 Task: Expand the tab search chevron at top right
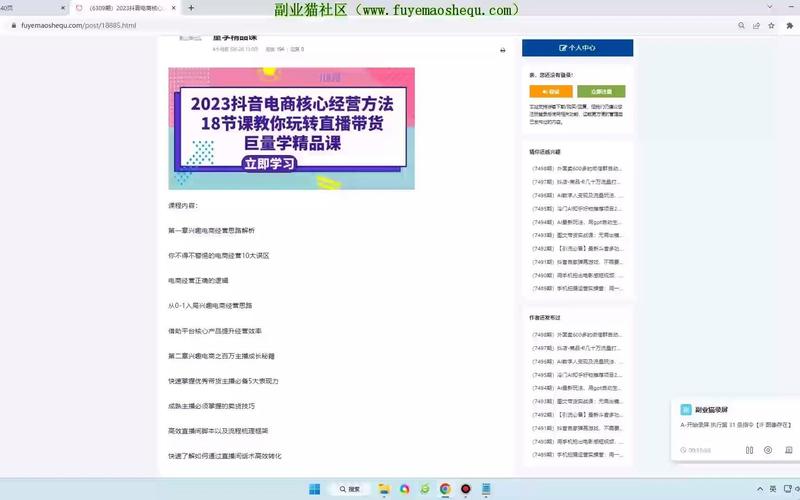click(x=770, y=7)
